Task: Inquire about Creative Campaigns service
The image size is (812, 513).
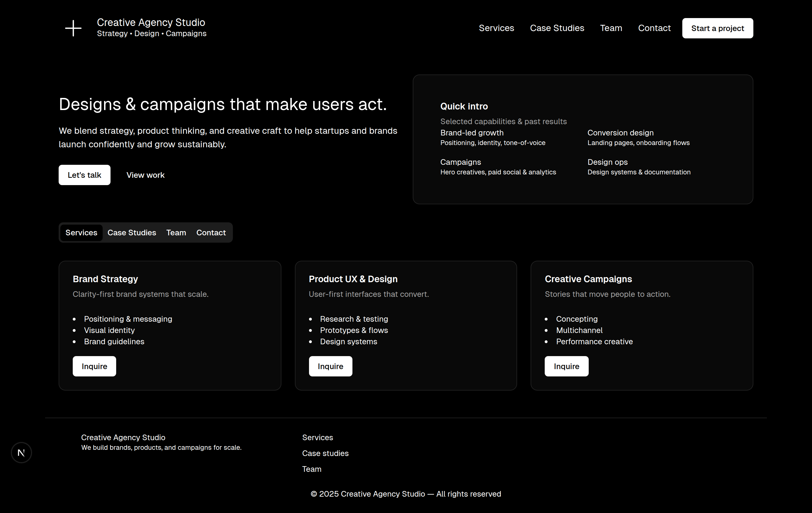Action: coord(566,366)
